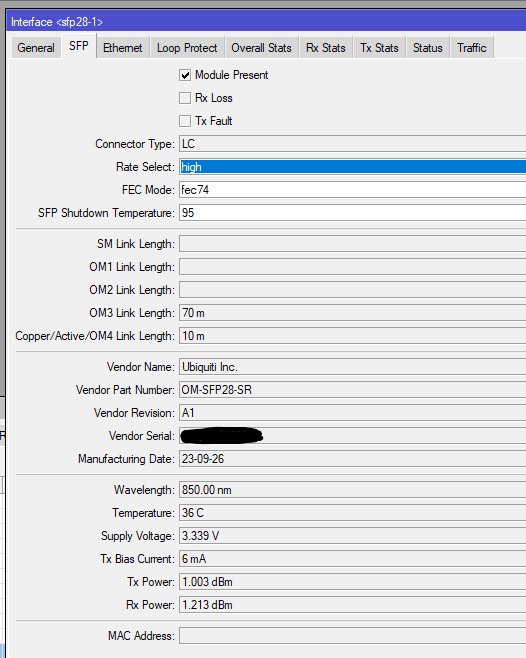Click the Manufacturing Date value 23-09-26
Viewport: 526px width, 658px height.
click(353, 459)
